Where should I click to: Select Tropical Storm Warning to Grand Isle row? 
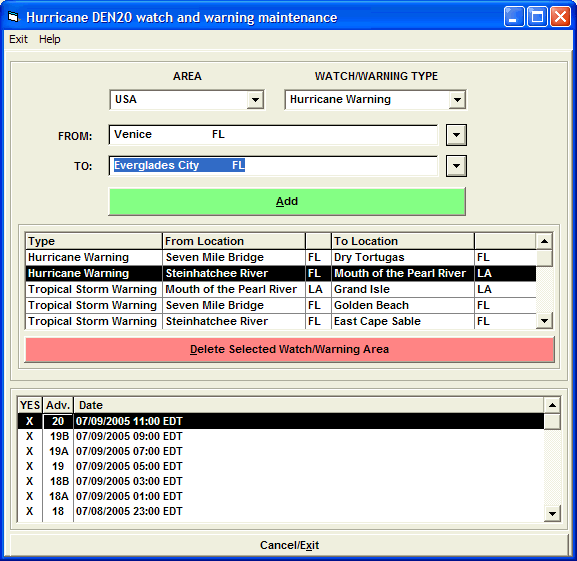(x=281, y=289)
